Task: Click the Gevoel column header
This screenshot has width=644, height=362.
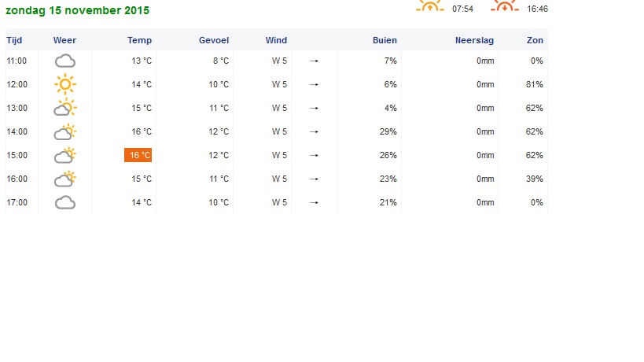Action: [x=213, y=40]
